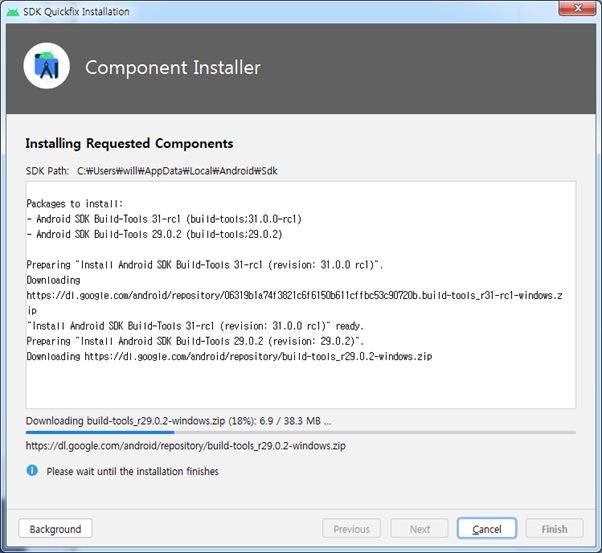The height and width of the screenshot is (553, 602).
Task: Click 'Please wait until the installation finishes' message
Action: pyautogui.click(x=132, y=471)
